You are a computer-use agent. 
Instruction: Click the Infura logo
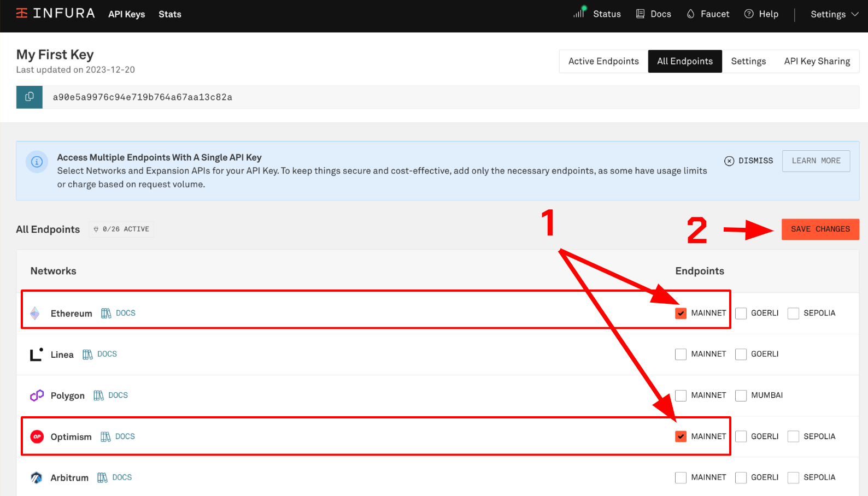[x=55, y=13]
